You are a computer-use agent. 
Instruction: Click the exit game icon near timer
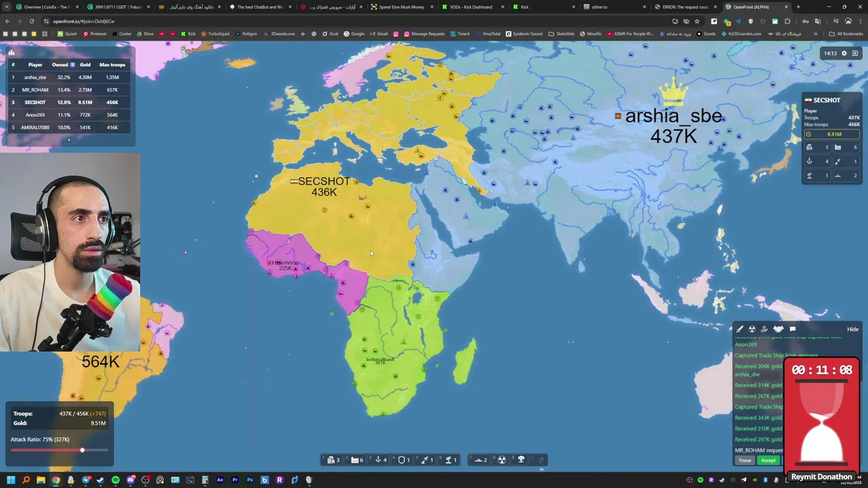pos(855,53)
